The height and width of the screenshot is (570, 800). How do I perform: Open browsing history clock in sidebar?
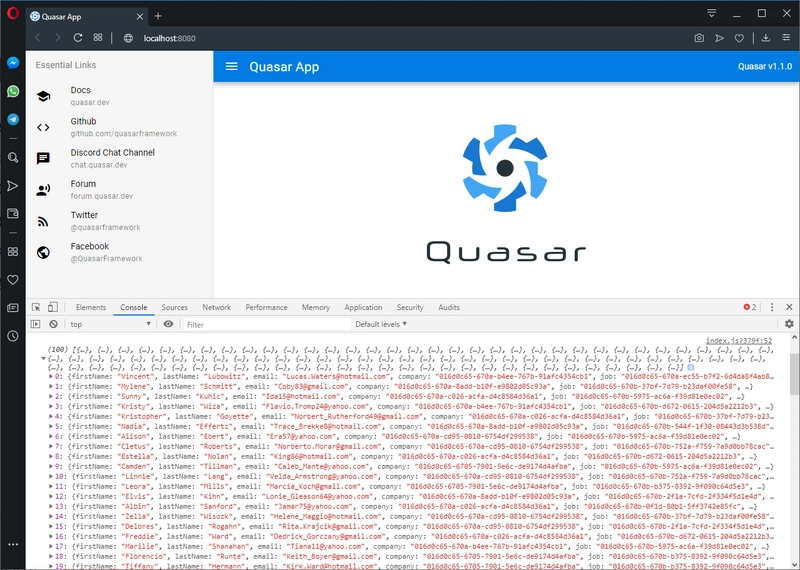coord(13,336)
